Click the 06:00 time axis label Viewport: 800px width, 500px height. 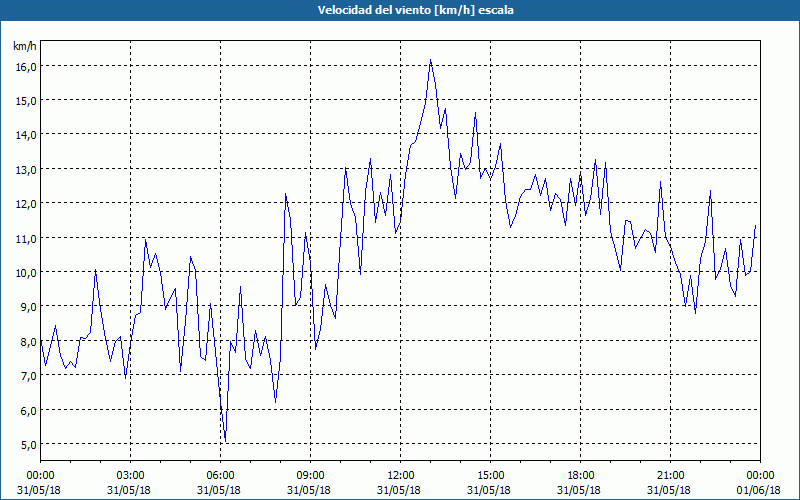[x=220, y=476]
